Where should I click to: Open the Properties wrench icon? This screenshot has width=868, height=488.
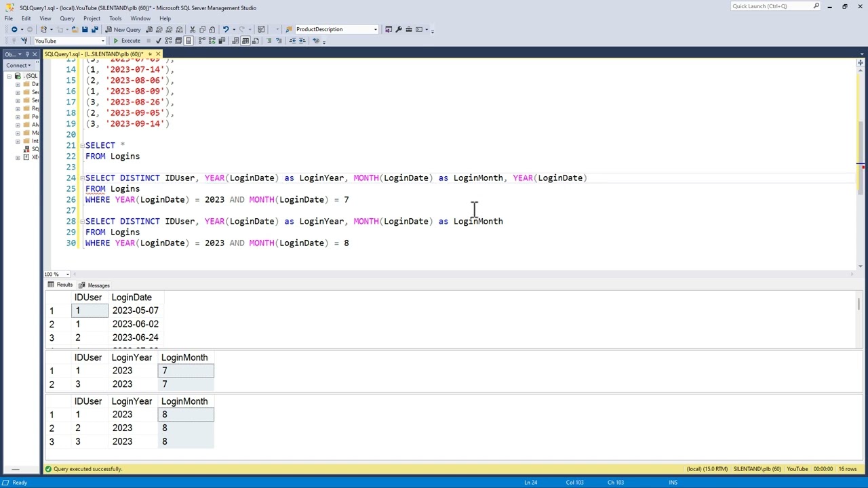[399, 29]
